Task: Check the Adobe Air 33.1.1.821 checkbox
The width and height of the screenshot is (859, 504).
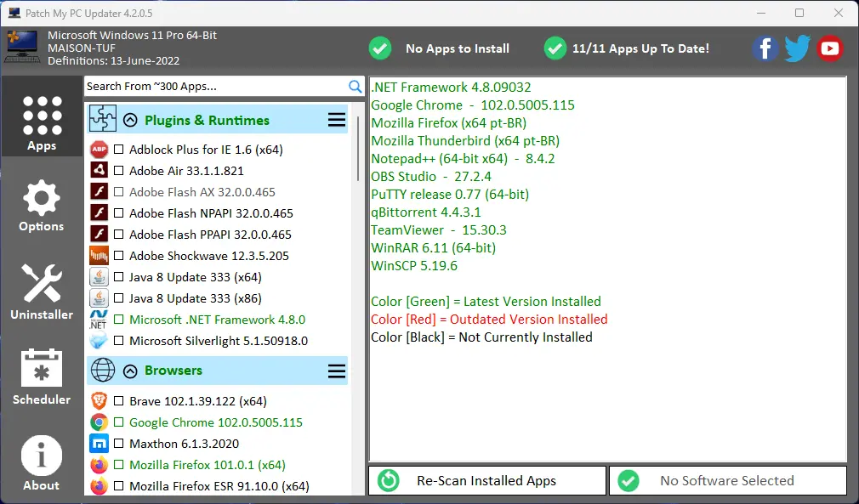Action: point(119,171)
